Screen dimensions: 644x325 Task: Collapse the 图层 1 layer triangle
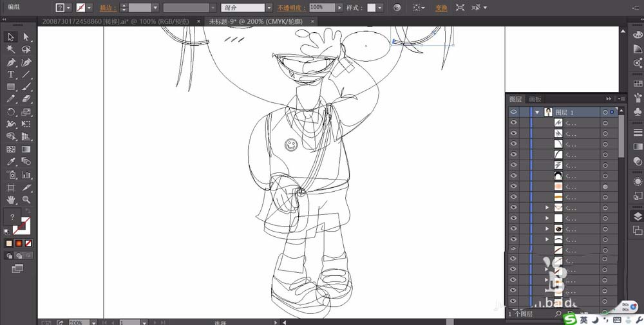pyautogui.click(x=537, y=112)
